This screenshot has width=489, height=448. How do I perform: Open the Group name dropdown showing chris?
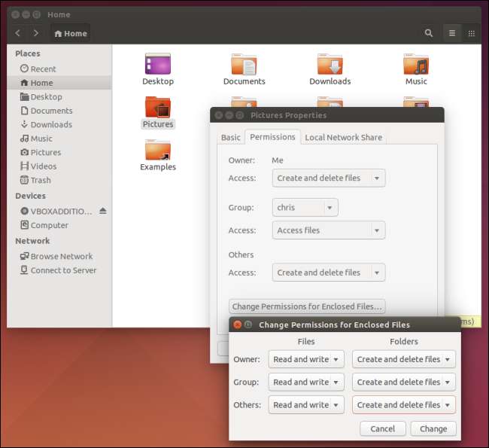pos(305,207)
